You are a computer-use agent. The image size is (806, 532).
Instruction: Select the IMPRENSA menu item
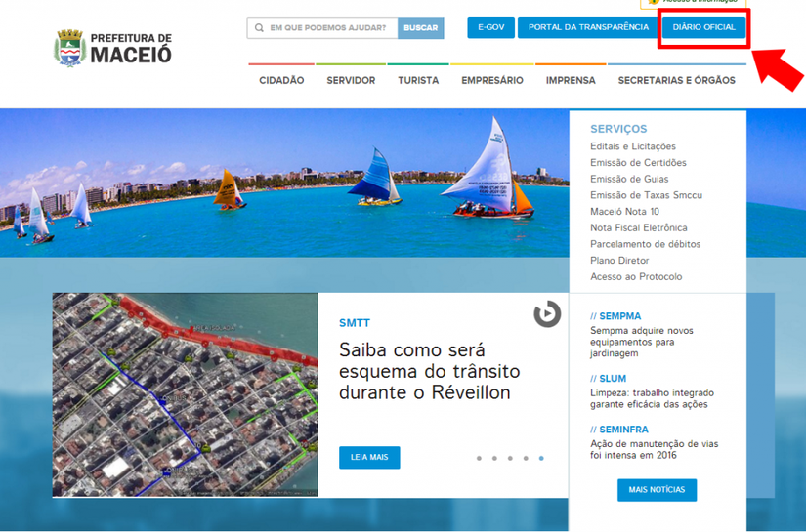[x=570, y=80]
